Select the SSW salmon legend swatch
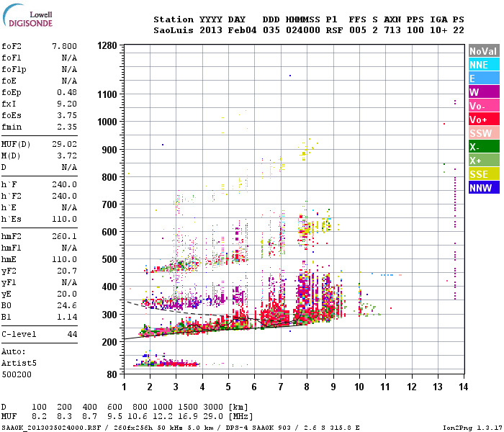504x432 pixels. coord(484,133)
